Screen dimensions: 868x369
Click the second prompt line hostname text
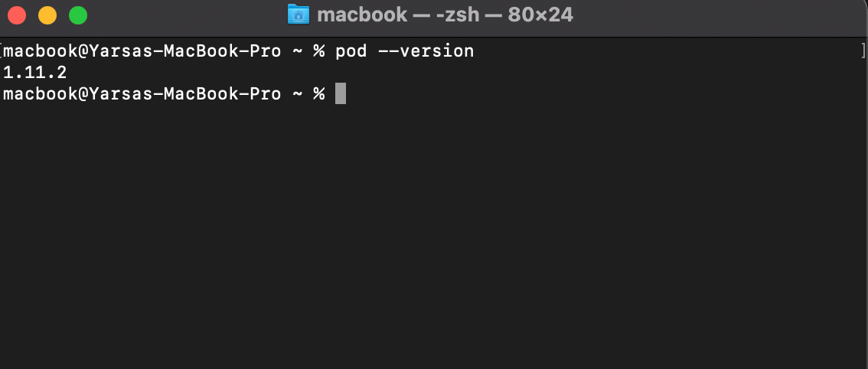(x=142, y=94)
